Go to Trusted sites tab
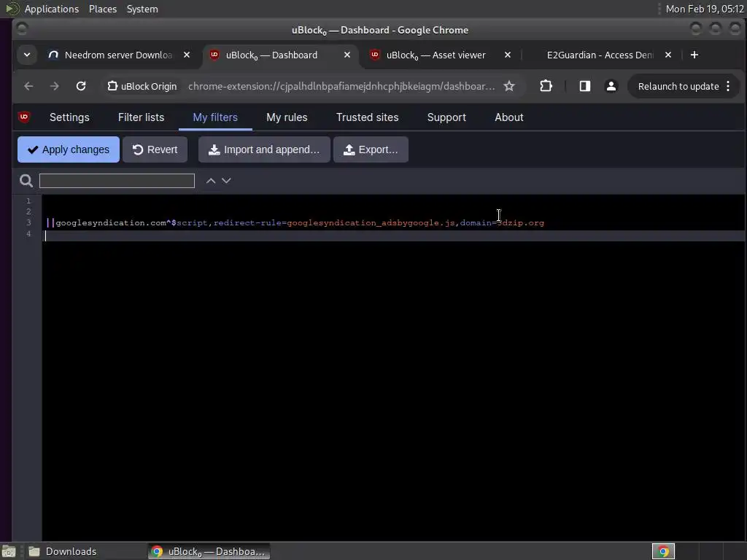Viewport: 747px width, 560px height. (368, 117)
